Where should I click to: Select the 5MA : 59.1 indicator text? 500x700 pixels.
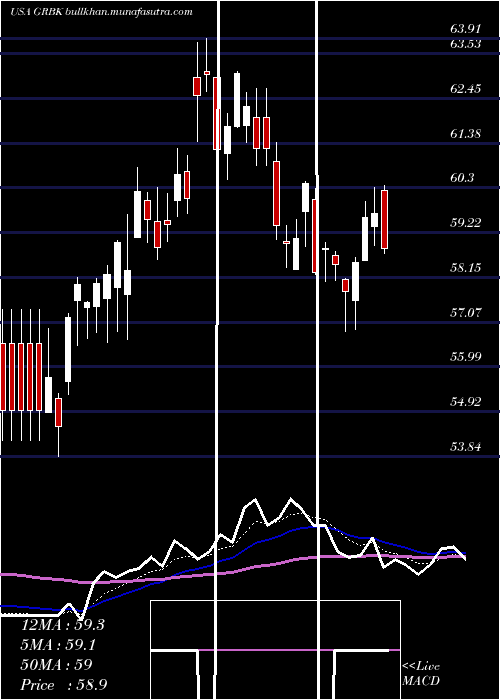pyautogui.click(x=59, y=645)
